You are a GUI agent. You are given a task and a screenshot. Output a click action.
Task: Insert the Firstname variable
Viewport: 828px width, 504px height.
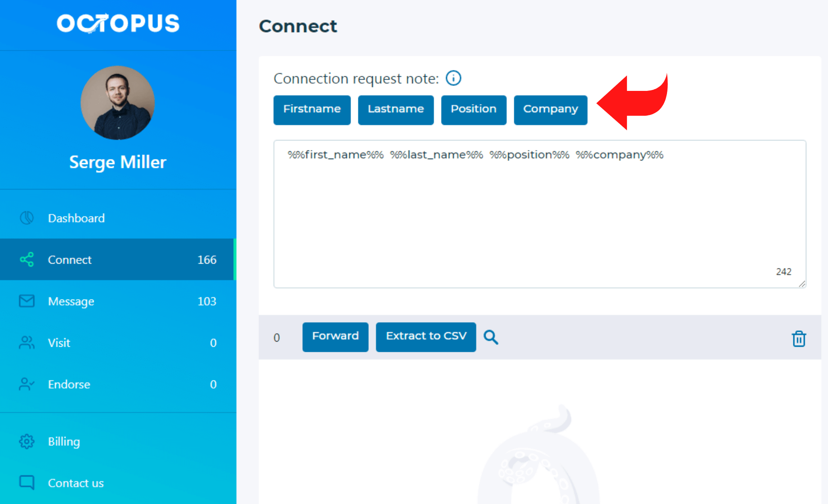[312, 110]
